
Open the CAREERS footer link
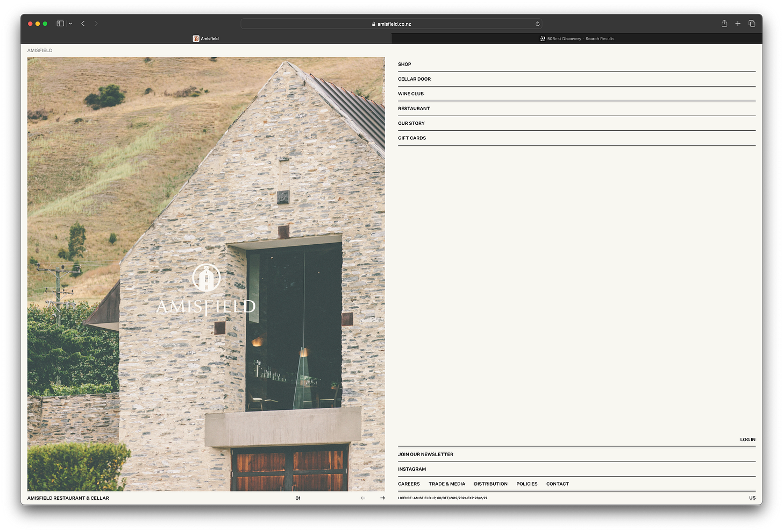coord(409,484)
